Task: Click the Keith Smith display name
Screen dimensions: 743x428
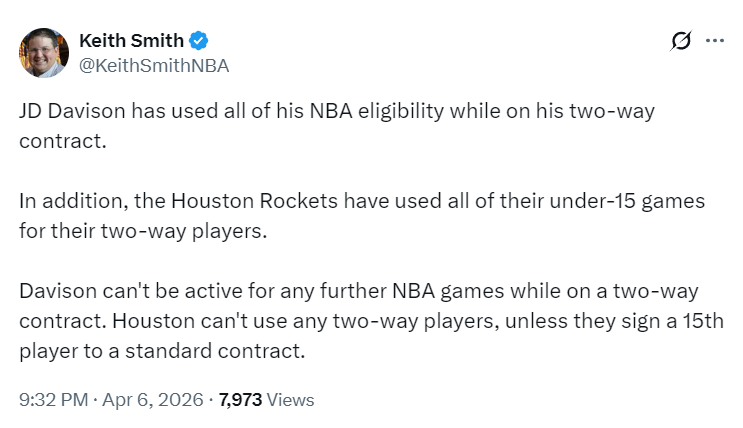Action: coord(130,41)
